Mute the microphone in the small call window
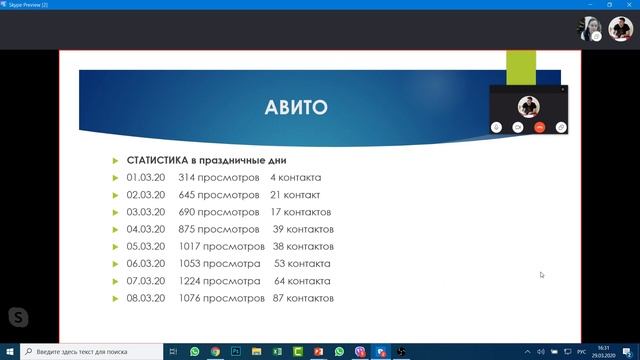Screen dimensions: 640x360 click(496, 127)
